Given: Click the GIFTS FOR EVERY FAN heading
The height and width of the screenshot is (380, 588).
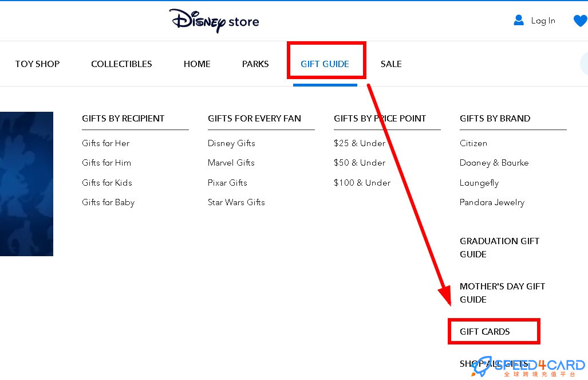Looking at the screenshot, I should (254, 118).
